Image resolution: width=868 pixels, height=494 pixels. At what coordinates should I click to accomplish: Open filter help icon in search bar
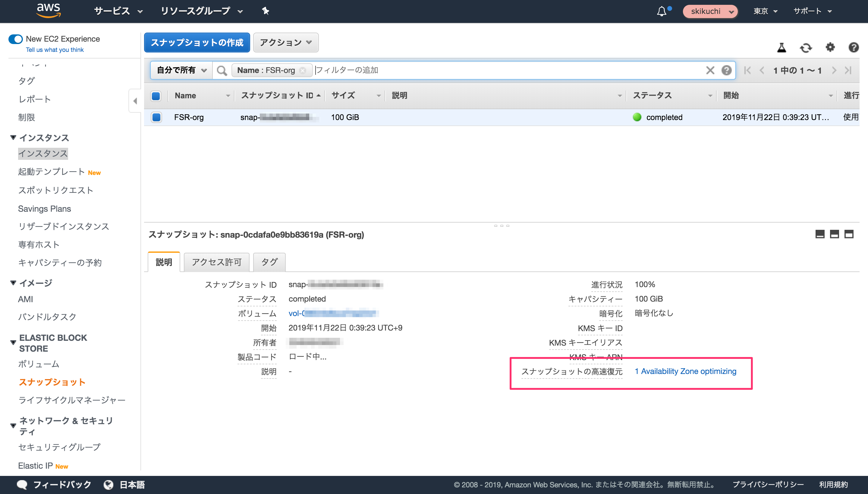click(x=726, y=70)
